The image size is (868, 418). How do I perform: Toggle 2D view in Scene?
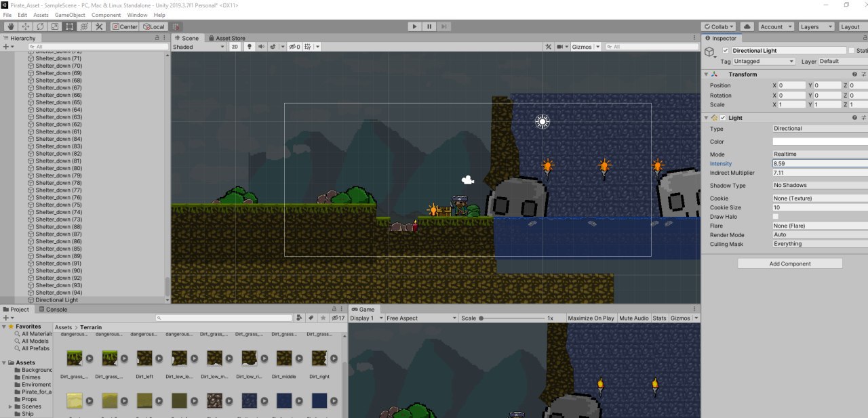235,47
